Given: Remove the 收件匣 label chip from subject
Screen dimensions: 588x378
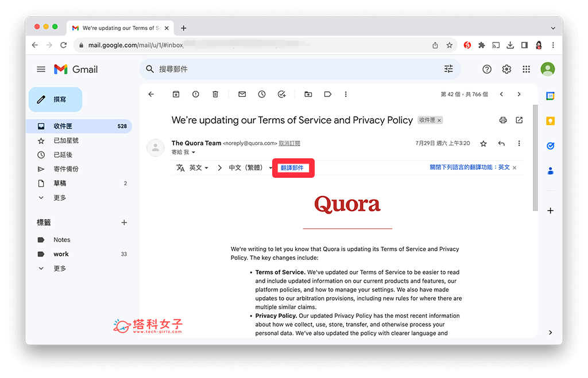Looking at the screenshot, I should 439,120.
